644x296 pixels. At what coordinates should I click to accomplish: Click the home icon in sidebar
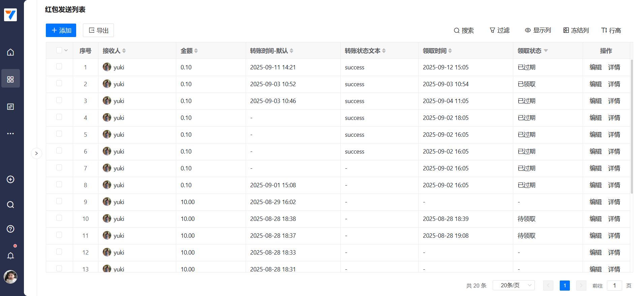click(10, 52)
